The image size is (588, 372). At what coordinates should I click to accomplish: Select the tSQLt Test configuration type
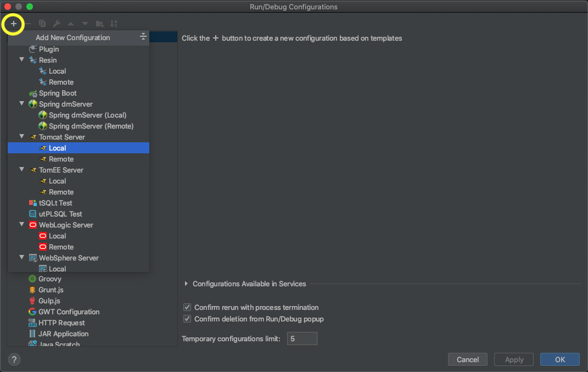pyautogui.click(x=79, y=203)
